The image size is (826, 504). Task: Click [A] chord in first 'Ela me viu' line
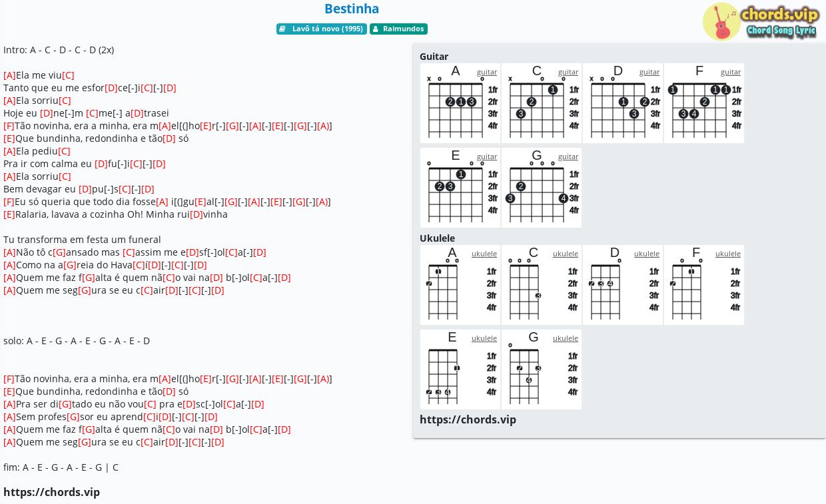point(9,75)
